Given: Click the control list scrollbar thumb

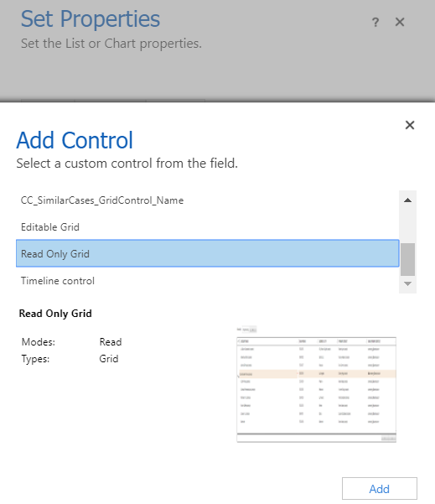Looking at the screenshot, I should point(407,259).
